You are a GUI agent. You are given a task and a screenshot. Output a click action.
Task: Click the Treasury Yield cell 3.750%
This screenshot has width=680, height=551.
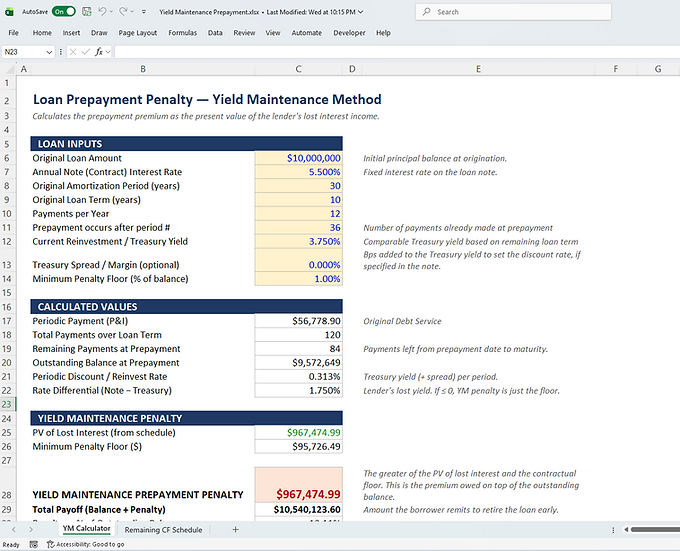299,241
